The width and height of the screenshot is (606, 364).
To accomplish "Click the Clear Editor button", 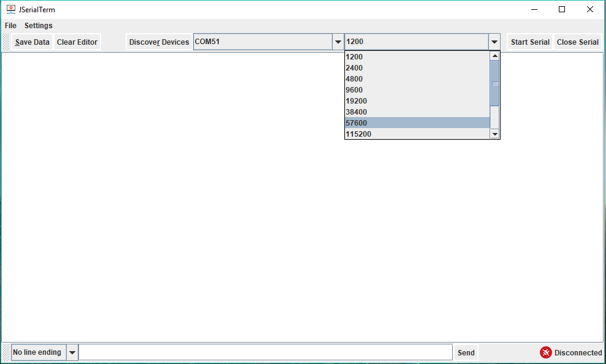I will click(77, 42).
